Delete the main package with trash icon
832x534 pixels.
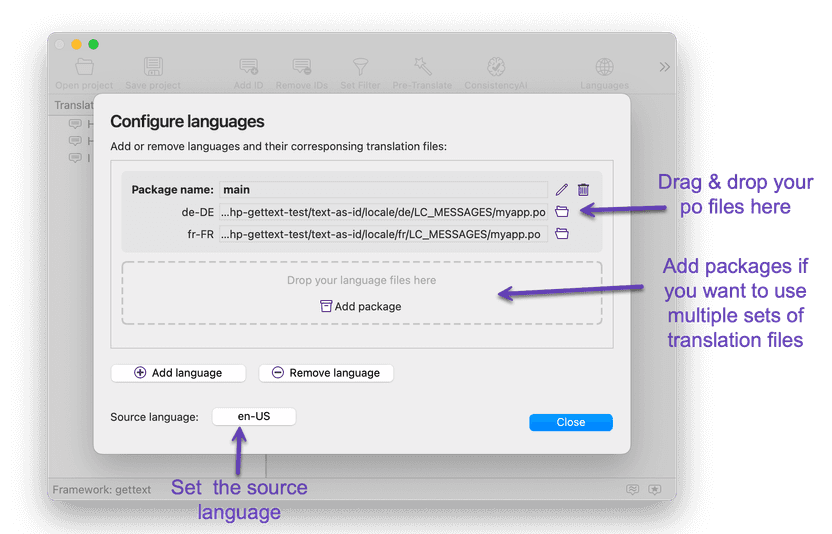click(583, 190)
